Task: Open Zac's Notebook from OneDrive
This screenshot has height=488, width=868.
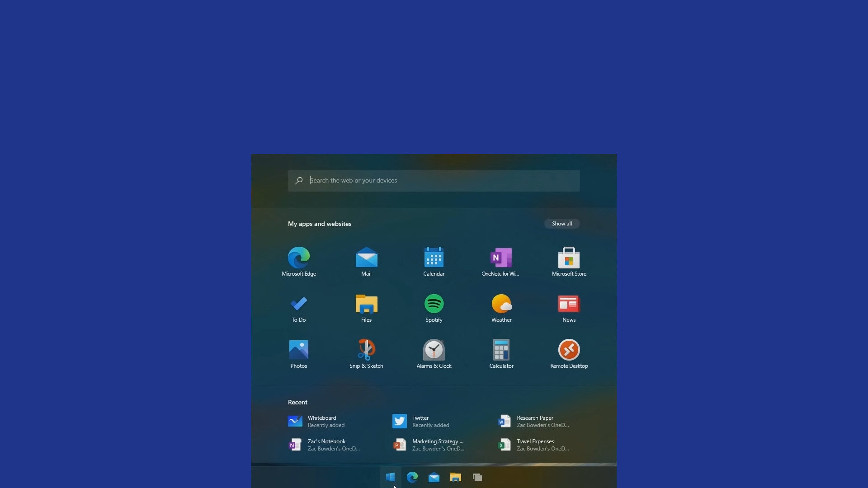Action: [326, 445]
